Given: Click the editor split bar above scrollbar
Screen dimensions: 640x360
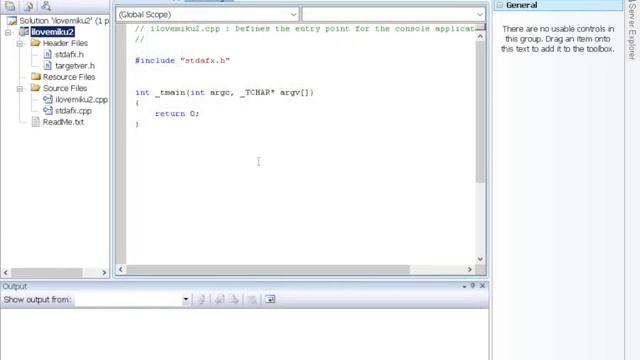Looking at the screenshot, I should tap(480, 28).
